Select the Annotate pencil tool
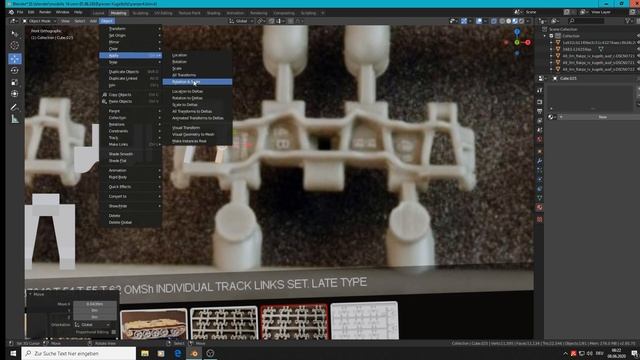The image size is (640, 360). [15, 107]
